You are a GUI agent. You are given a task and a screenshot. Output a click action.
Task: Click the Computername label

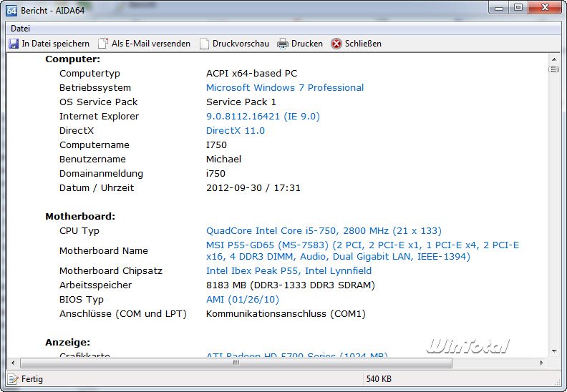click(x=94, y=145)
